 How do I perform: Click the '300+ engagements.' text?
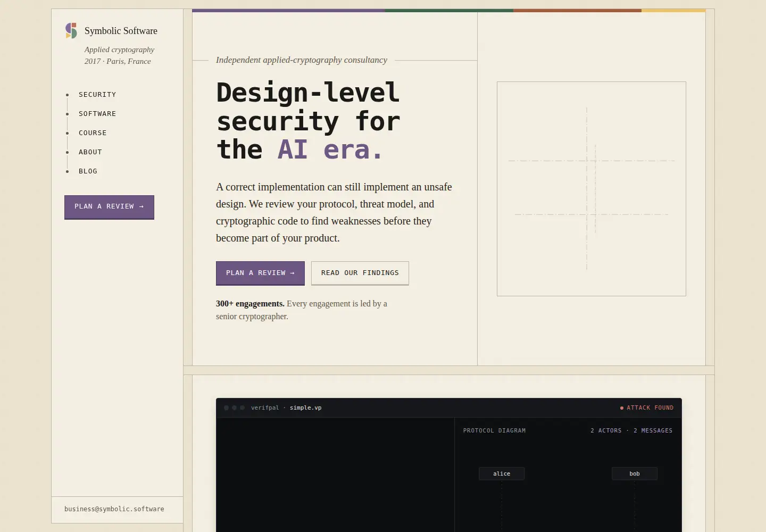[x=250, y=304]
